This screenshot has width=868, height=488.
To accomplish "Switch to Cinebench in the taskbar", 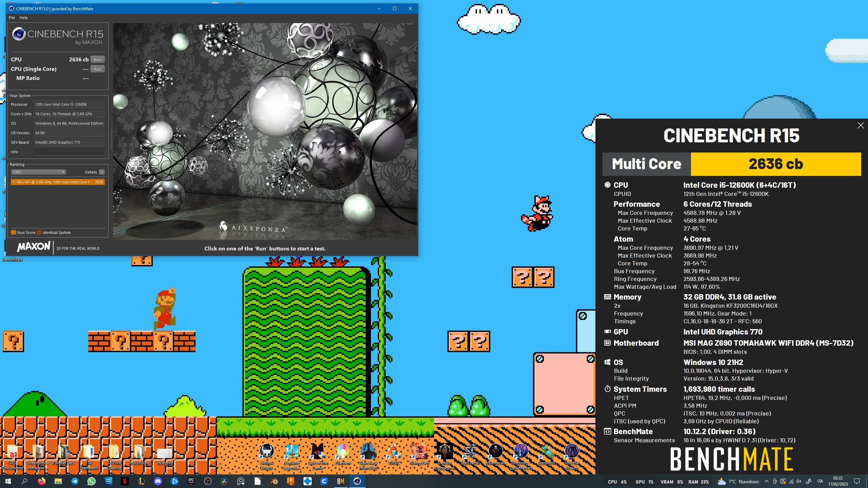I will click(x=357, y=481).
